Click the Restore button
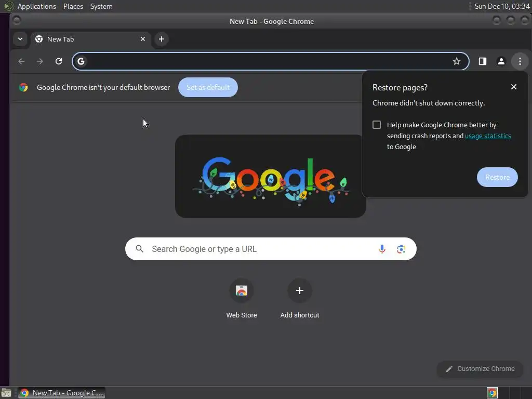 (497, 177)
